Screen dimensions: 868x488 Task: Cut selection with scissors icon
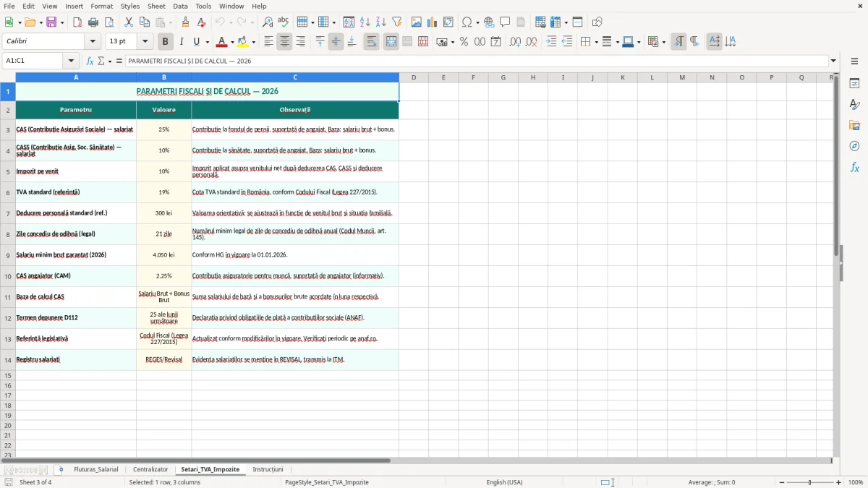tap(128, 22)
